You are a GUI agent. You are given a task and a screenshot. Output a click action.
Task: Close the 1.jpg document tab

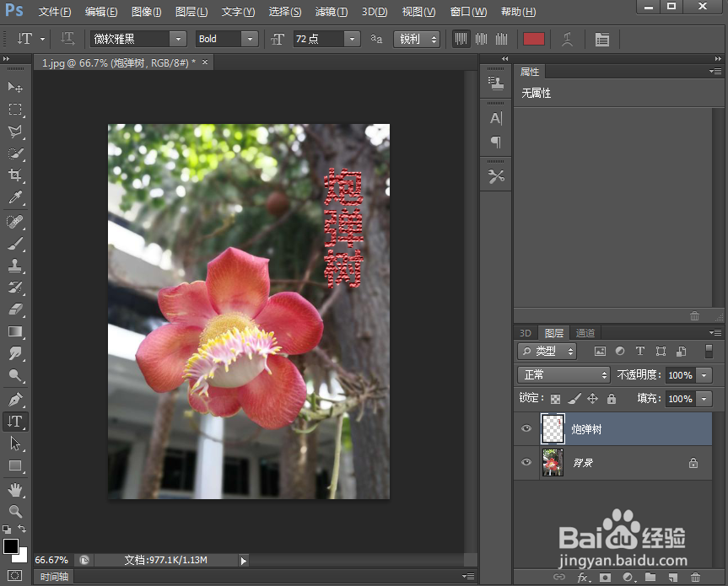click(x=205, y=62)
